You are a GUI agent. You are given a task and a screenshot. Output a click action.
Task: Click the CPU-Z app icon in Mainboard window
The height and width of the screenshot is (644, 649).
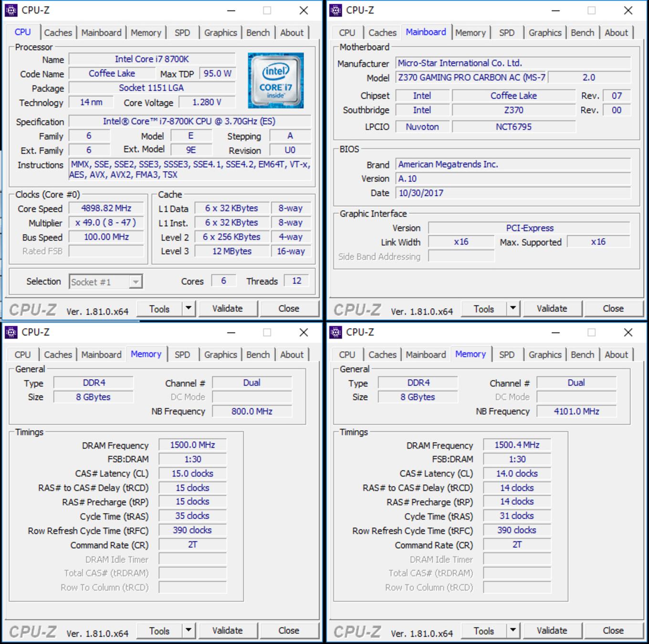[x=336, y=10]
